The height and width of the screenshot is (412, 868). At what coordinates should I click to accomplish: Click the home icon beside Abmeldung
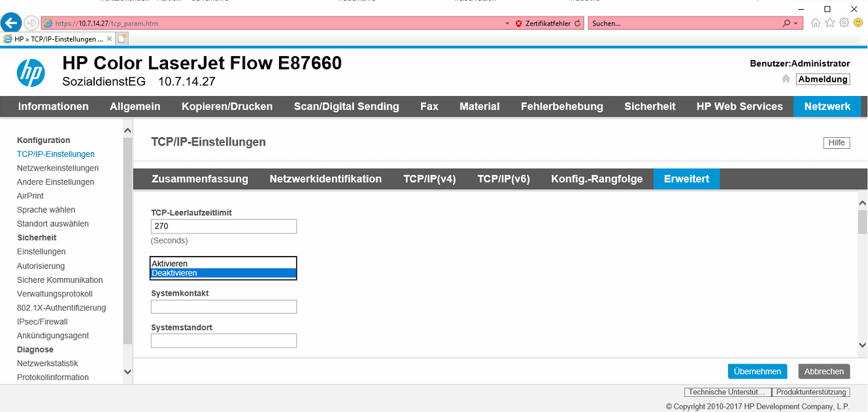786,79
